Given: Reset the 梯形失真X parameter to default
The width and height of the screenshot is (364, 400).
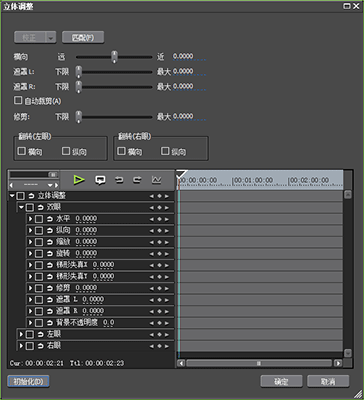Looking at the screenshot, I should coord(50,265).
